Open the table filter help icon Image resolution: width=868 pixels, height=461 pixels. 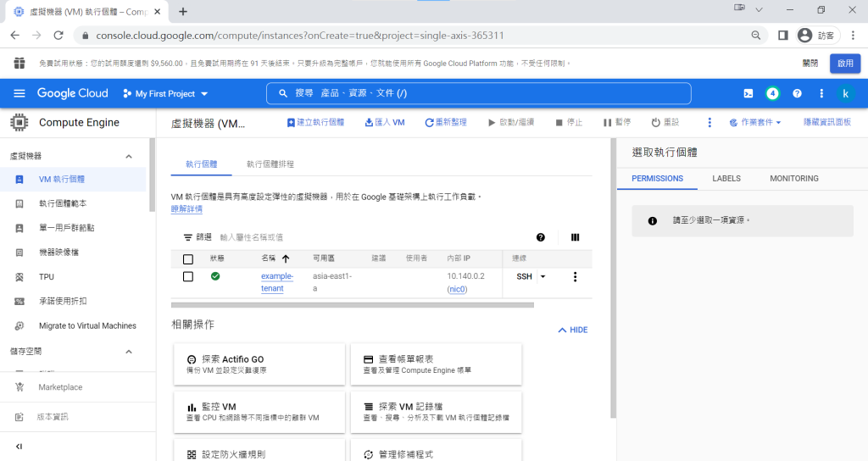(541, 237)
